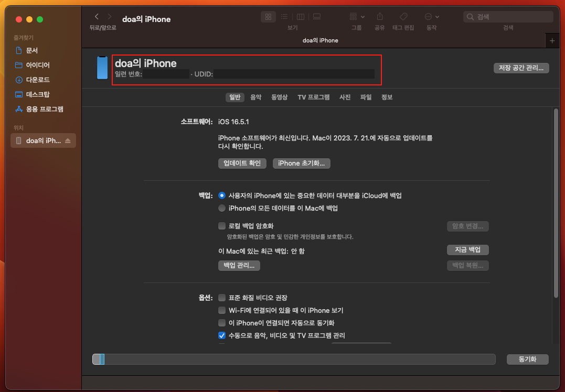Click the blue iPhone device icon
565x392 pixels.
point(102,67)
